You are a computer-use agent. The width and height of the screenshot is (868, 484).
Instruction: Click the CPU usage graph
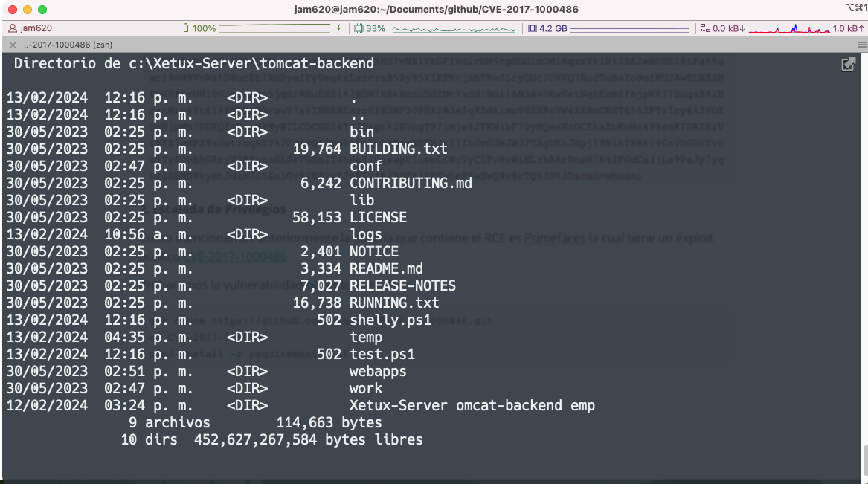[x=454, y=29]
